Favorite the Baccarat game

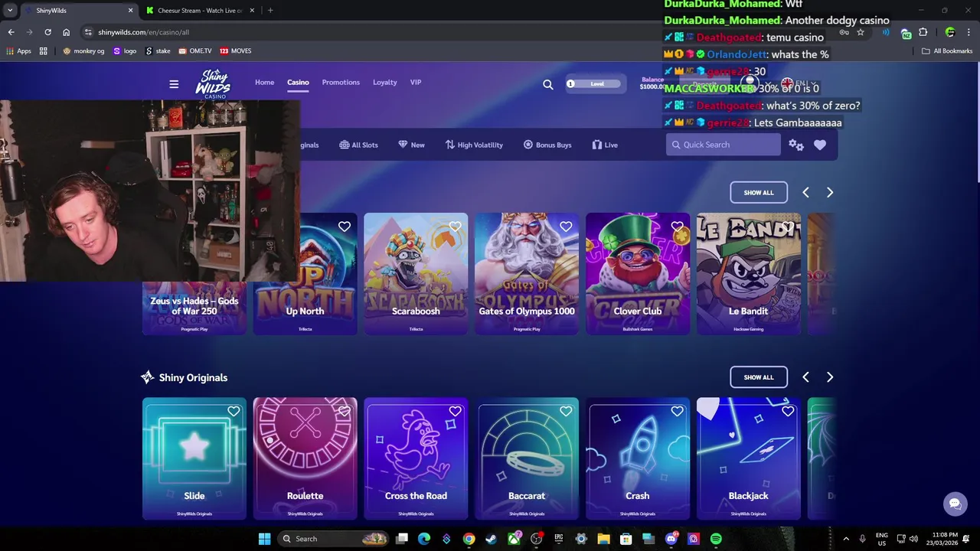(x=566, y=411)
